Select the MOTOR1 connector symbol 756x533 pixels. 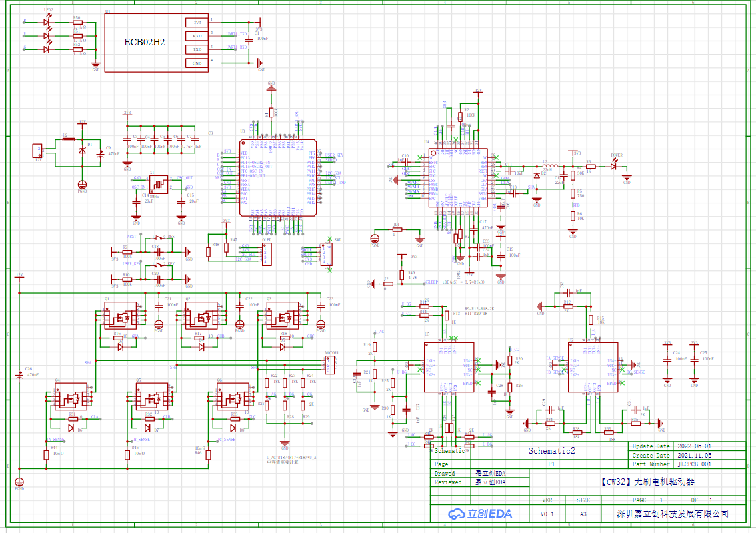(329, 364)
